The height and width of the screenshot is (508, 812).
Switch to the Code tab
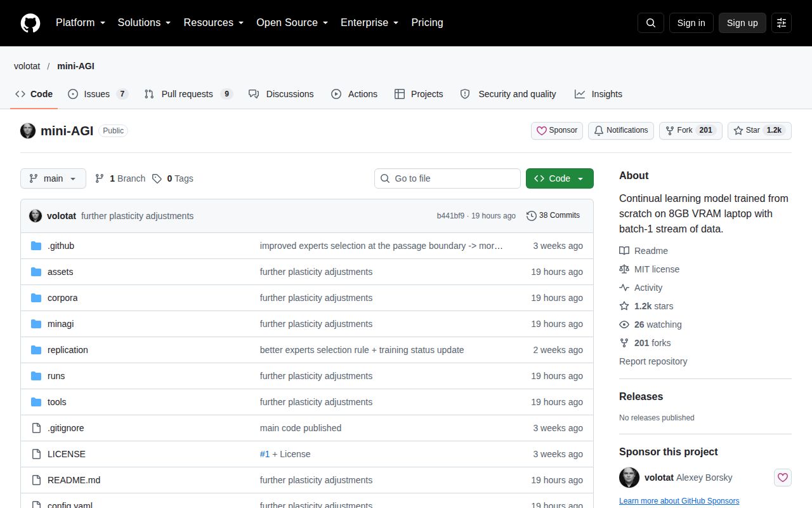click(34, 94)
